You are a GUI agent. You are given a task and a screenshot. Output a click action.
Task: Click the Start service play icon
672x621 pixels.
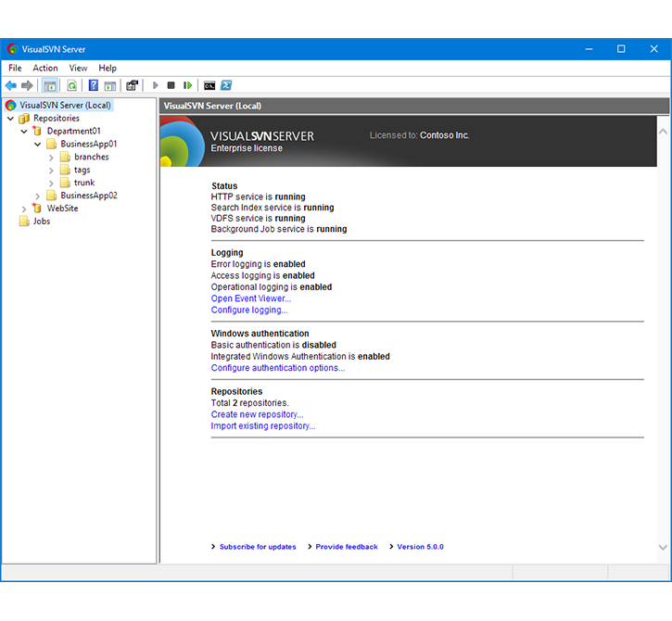point(155,85)
